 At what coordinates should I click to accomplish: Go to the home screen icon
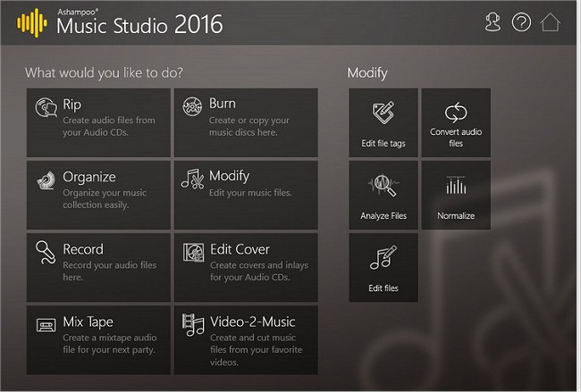(x=551, y=22)
